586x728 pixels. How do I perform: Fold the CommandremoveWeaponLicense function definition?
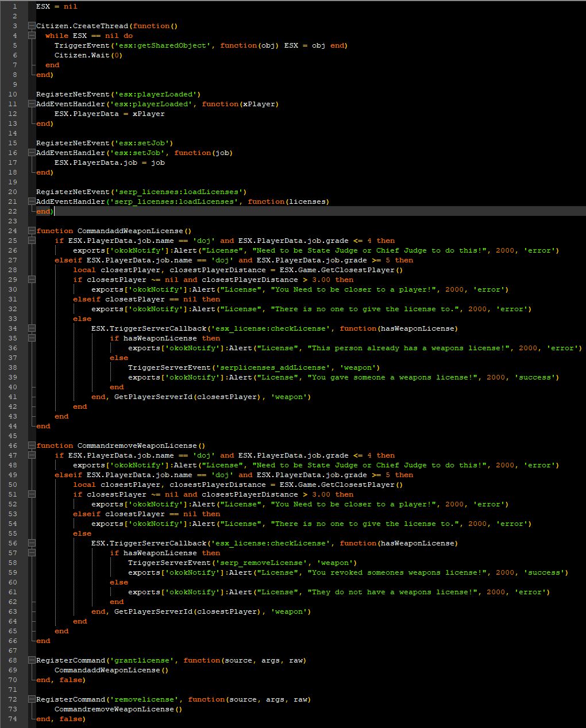[32, 446]
